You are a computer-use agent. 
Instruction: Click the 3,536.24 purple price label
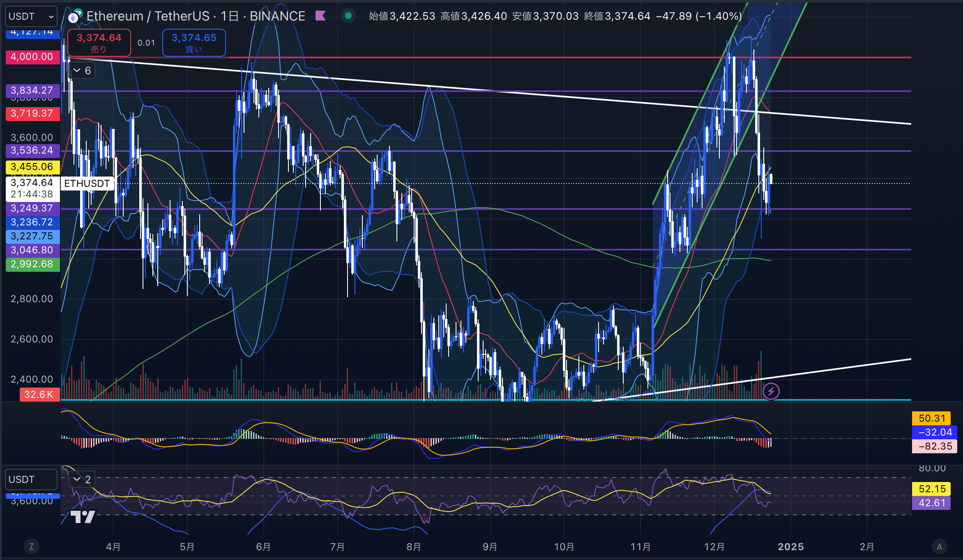32,150
